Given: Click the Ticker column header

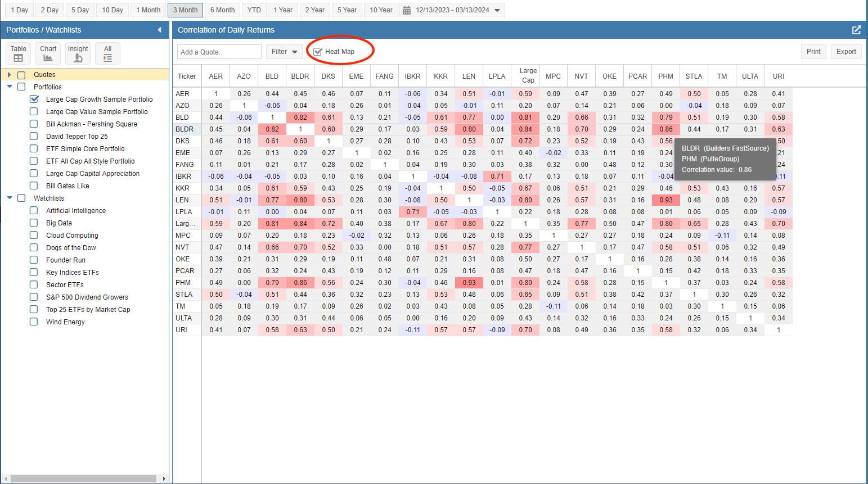Looking at the screenshot, I should (187, 76).
